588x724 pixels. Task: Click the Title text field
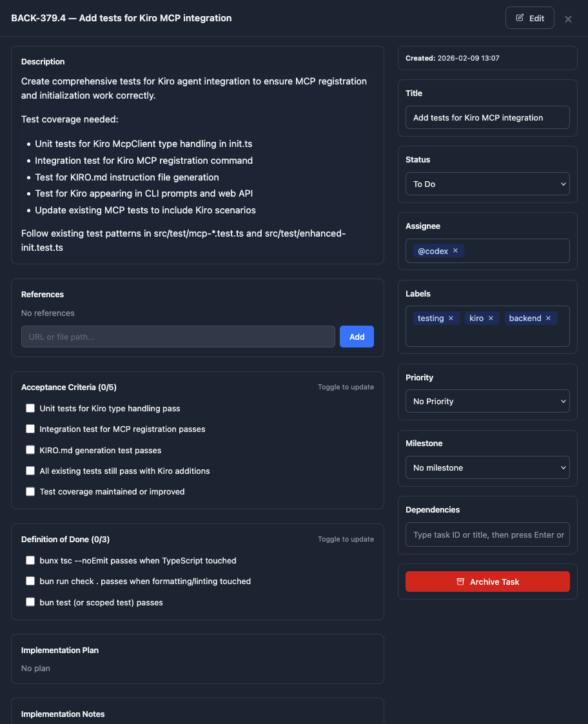(x=487, y=117)
